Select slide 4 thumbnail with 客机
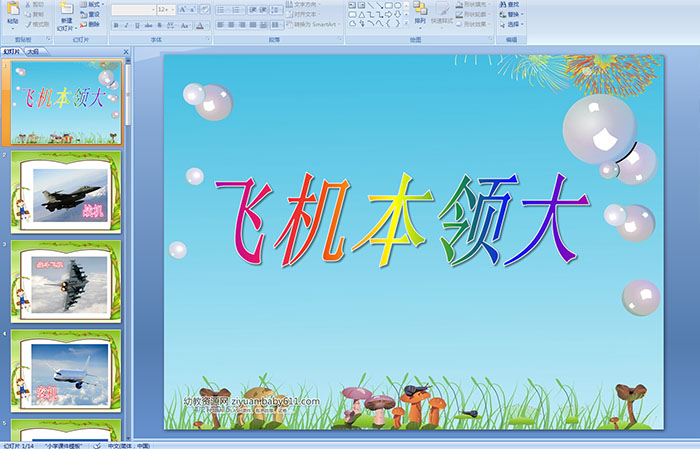The width and height of the screenshot is (700, 449). click(66, 371)
